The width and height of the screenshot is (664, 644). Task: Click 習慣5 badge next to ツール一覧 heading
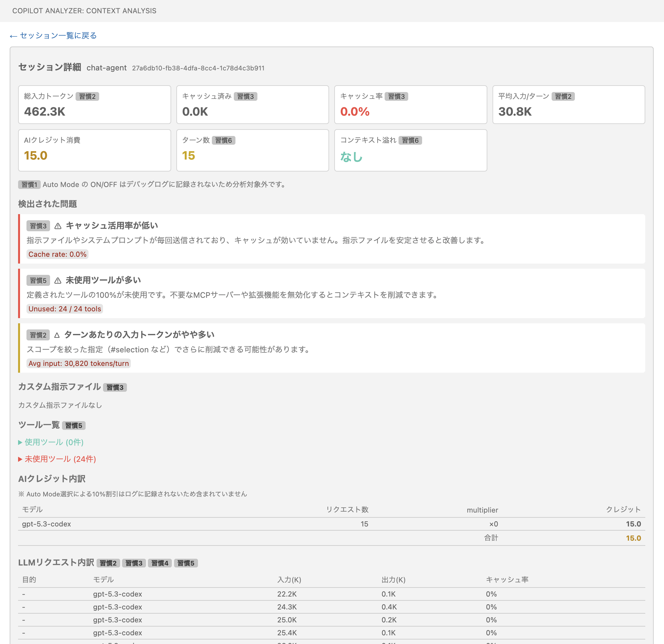click(x=74, y=425)
